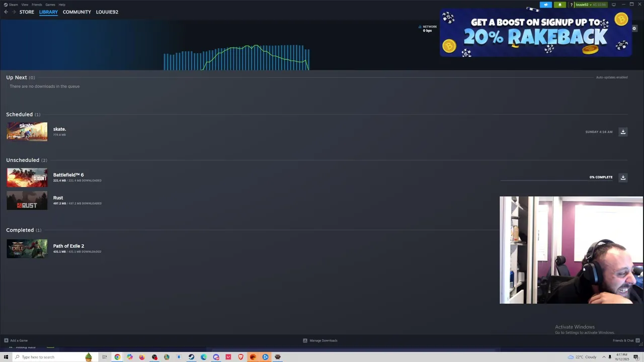The width and height of the screenshot is (644, 362).
Task: Open Google Chrome from the taskbar
Action: click(117, 357)
